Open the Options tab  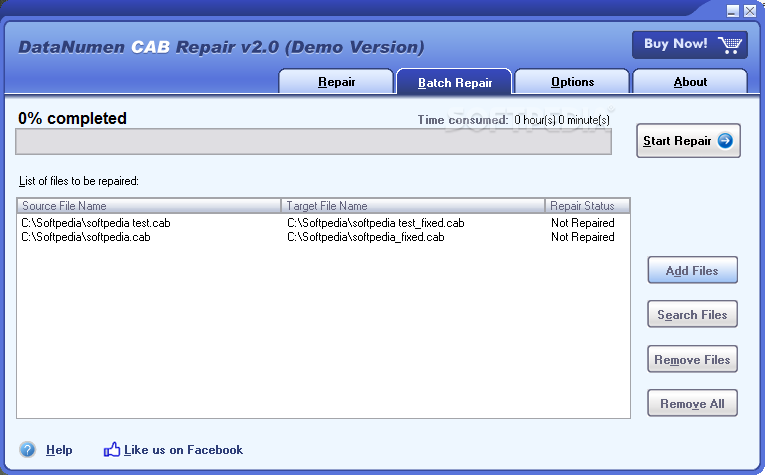point(572,81)
